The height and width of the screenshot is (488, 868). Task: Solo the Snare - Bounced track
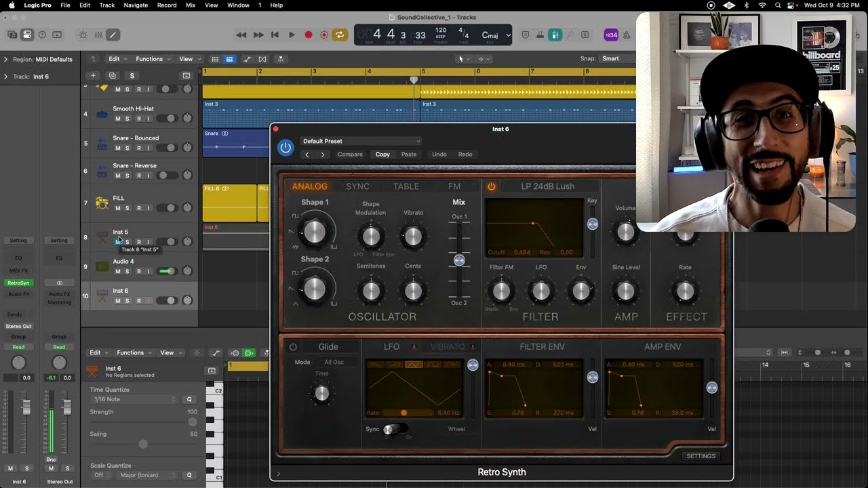pyautogui.click(x=127, y=148)
